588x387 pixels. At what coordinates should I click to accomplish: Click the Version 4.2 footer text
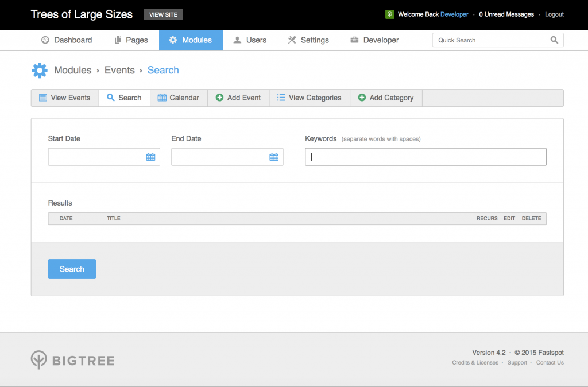(489, 353)
